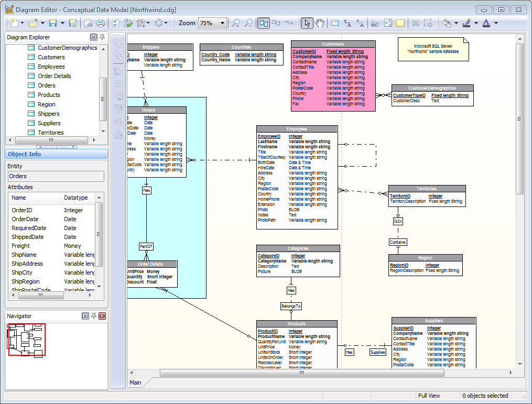The height and width of the screenshot is (404, 532).
Task: Click the validate model checklist icon
Action: click(115, 23)
